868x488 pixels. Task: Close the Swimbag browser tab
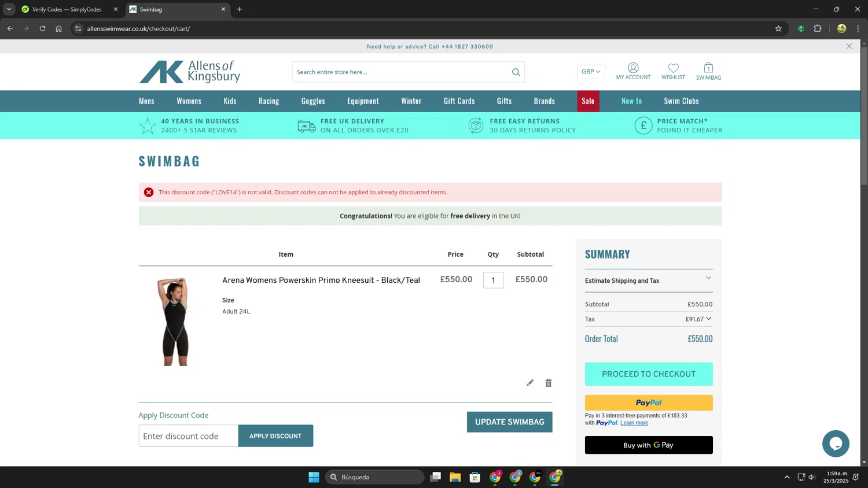tap(223, 9)
